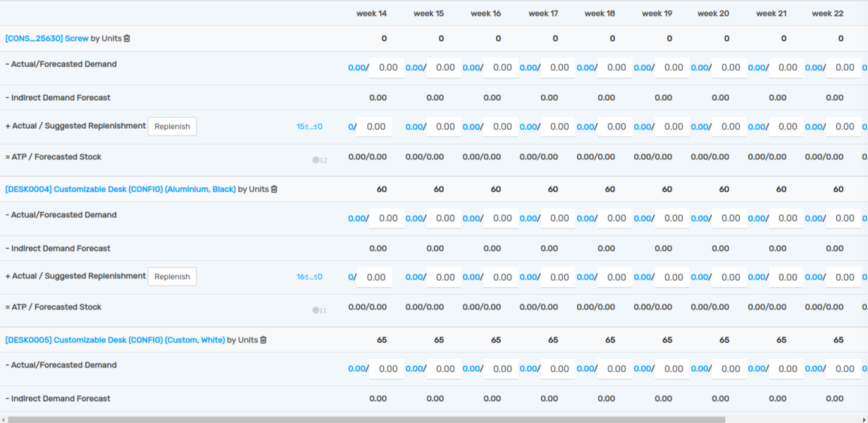Open the DESK0004 Customizable Desk (Aluminium, Black) link
This screenshot has height=423, width=868.
pyautogui.click(x=120, y=189)
